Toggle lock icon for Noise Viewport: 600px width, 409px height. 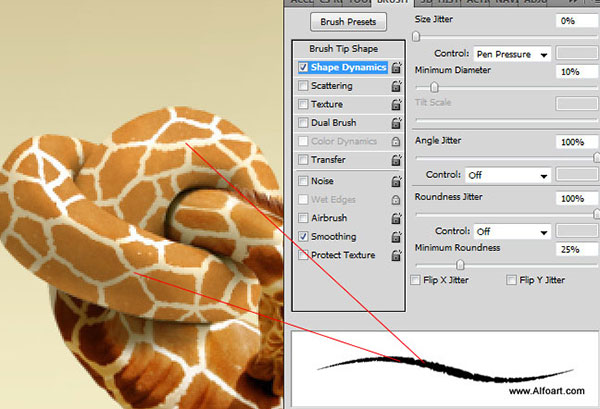click(396, 181)
